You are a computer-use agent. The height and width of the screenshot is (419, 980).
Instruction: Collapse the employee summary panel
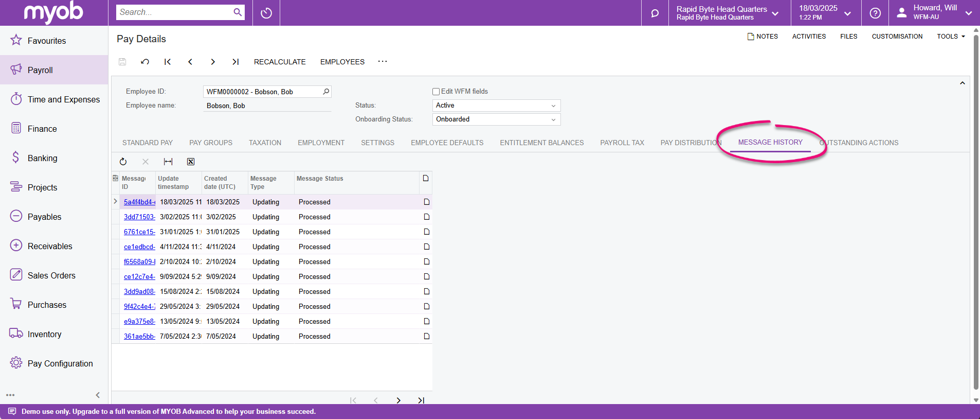pos(962,83)
